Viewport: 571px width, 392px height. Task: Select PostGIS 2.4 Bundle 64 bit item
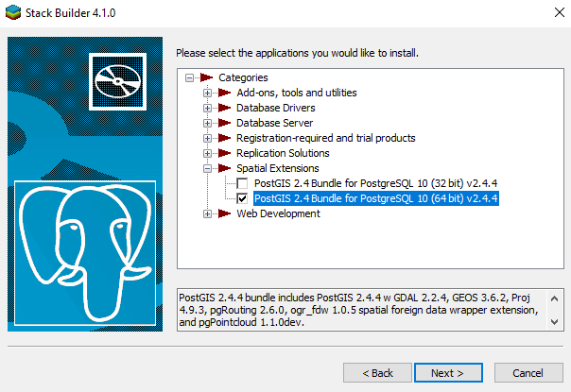point(375,198)
